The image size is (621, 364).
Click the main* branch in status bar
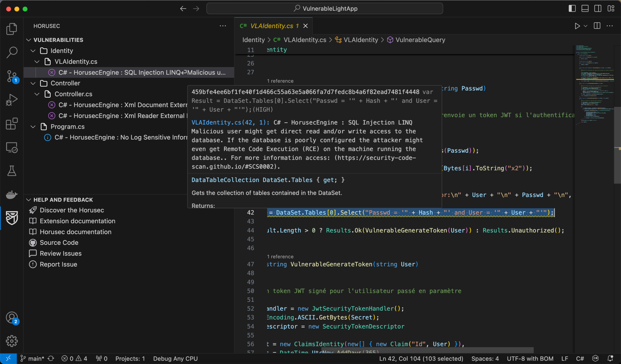tap(33, 359)
